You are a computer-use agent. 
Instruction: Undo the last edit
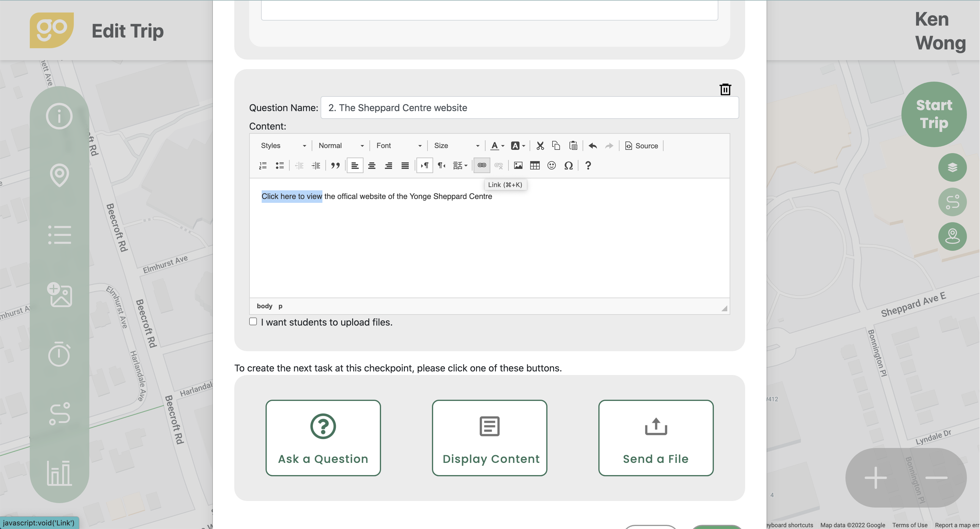tap(593, 146)
